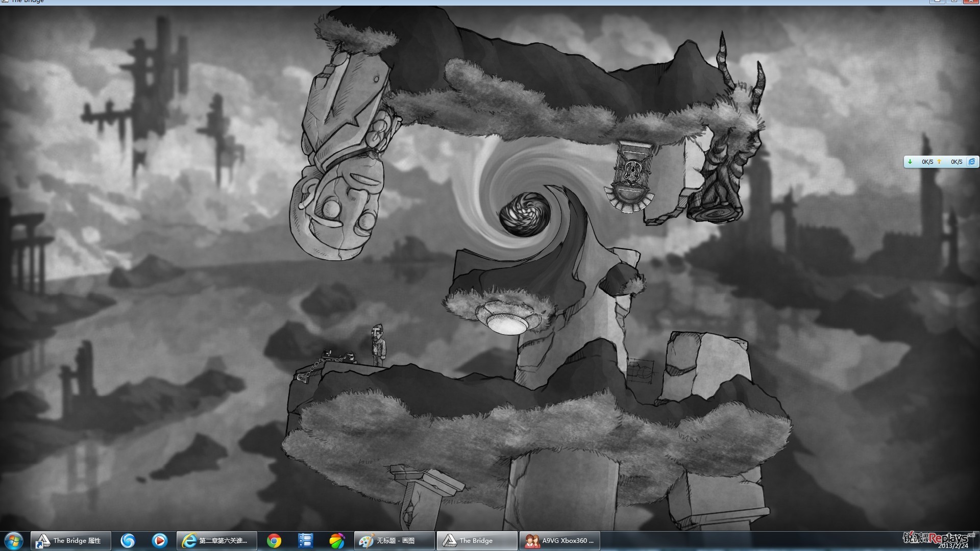Switch to The Bridge 属性 taskbar window
The height and width of the screenshot is (551, 980).
[x=71, y=541]
